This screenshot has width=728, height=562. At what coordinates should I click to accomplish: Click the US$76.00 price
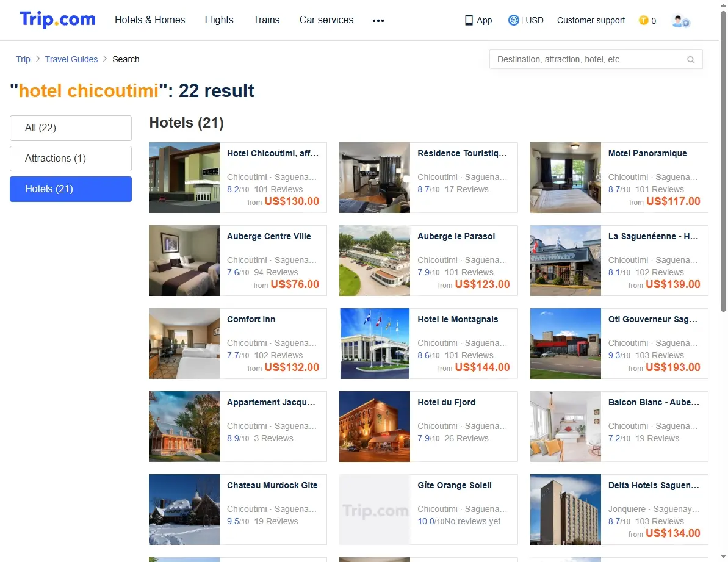295,284
